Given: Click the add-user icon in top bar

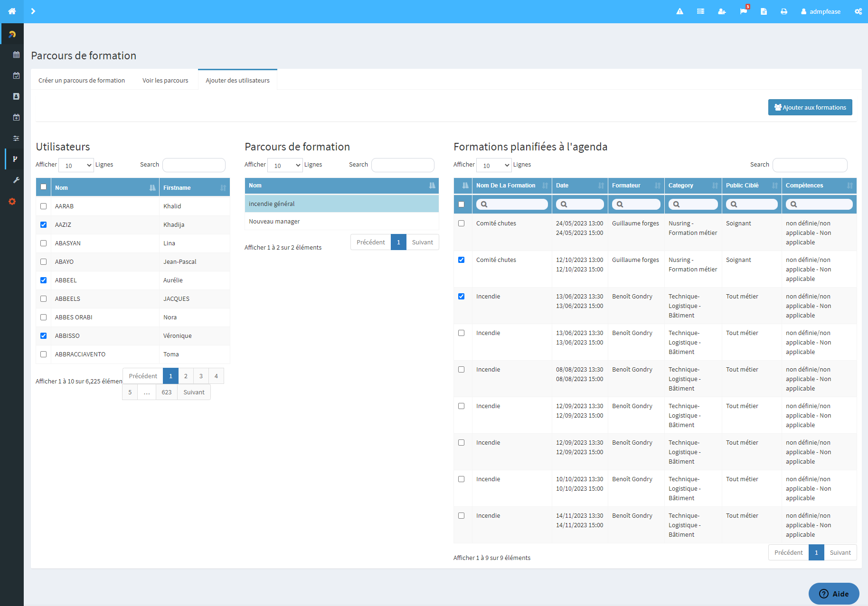Looking at the screenshot, I should (x=722, y=11).
